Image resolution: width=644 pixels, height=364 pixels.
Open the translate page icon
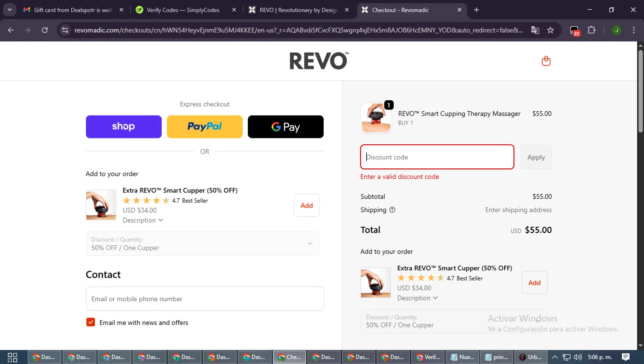pyautogui.click(x=535, y=30)
